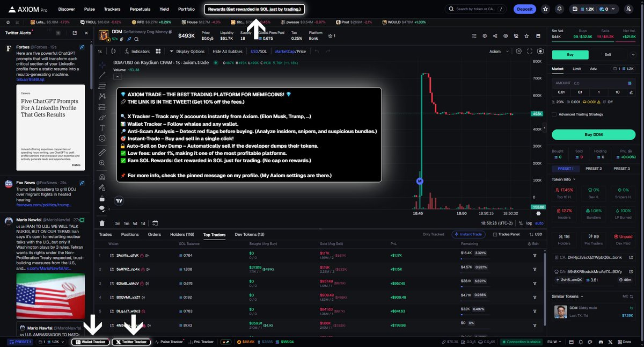
Task: Open the Dev Tokens (13) tab
Action: 250,234
